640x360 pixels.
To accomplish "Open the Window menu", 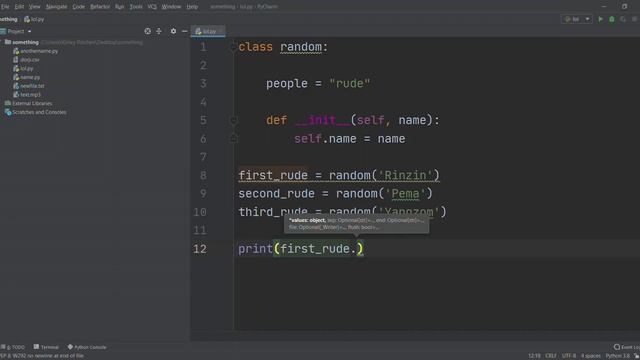I will point(171,7).
